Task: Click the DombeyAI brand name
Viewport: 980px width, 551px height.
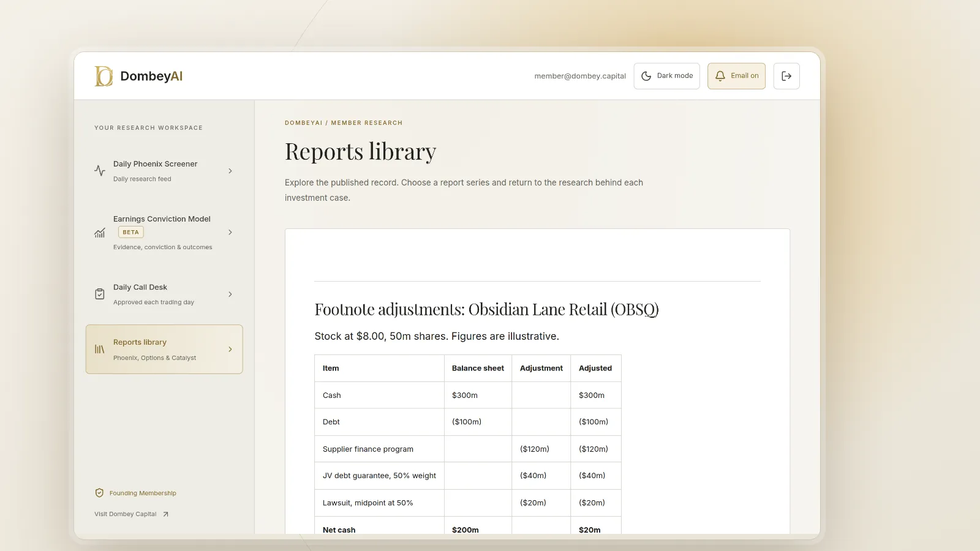Action: pos(151,76)
